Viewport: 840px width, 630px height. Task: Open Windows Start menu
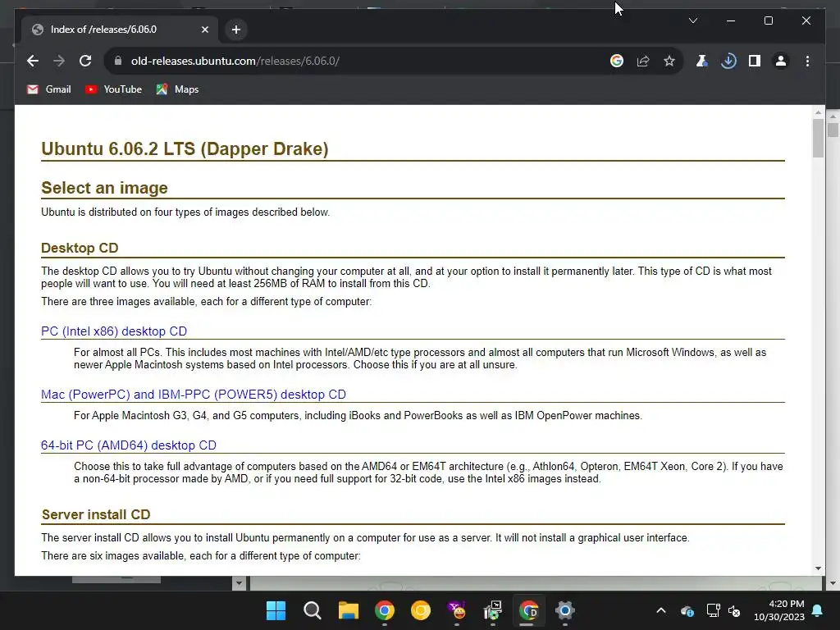point(276,610)
